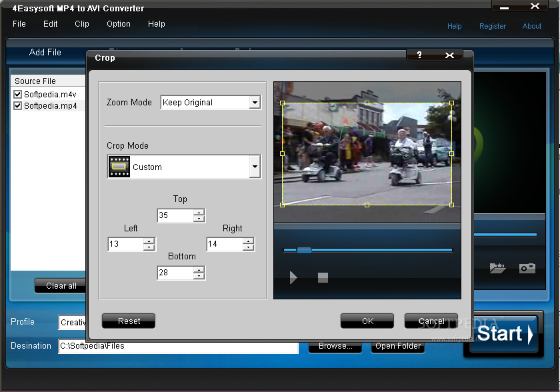
Task: Stop the crop preview playback
Action: [x=323, y=277]
